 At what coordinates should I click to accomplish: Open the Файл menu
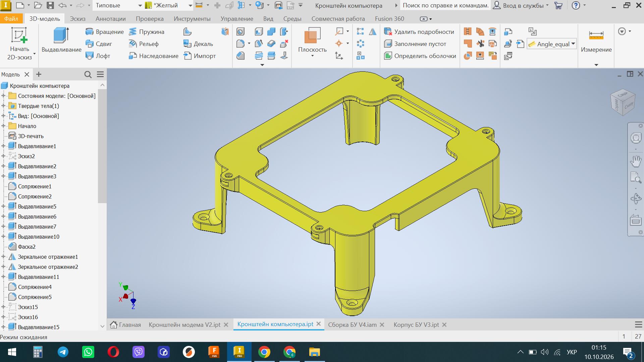pos(11,19)
